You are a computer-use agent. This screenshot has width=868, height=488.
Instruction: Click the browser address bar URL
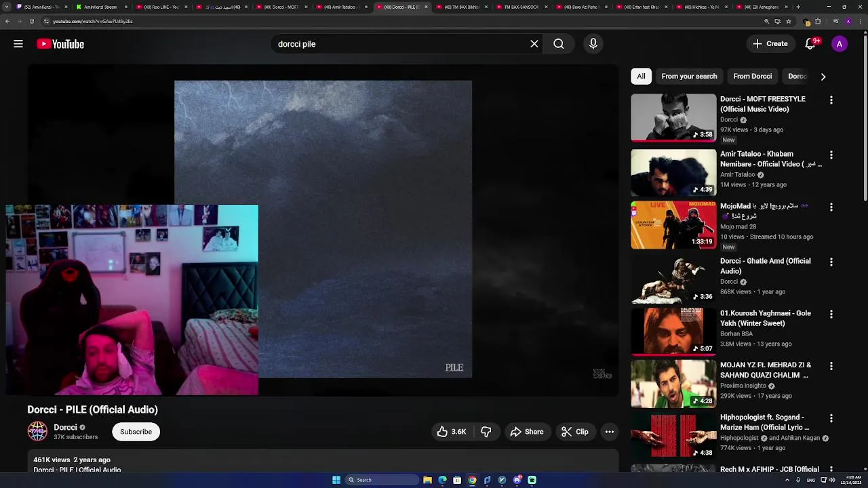(92, 21)
